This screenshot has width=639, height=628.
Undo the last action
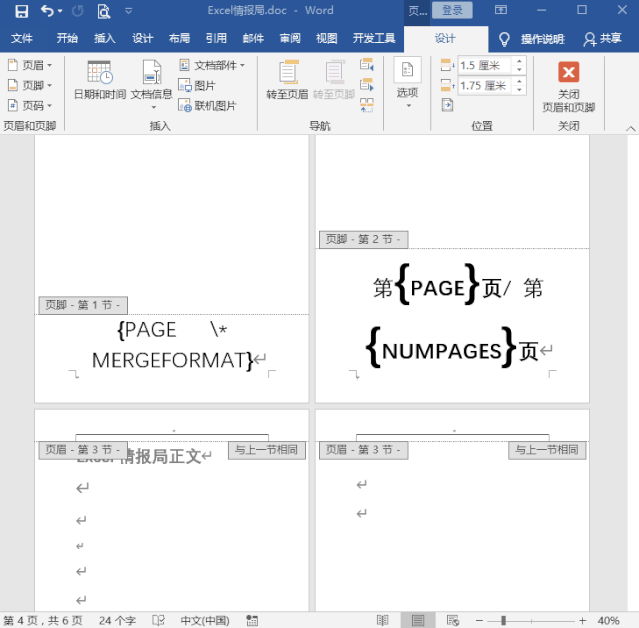47,11
